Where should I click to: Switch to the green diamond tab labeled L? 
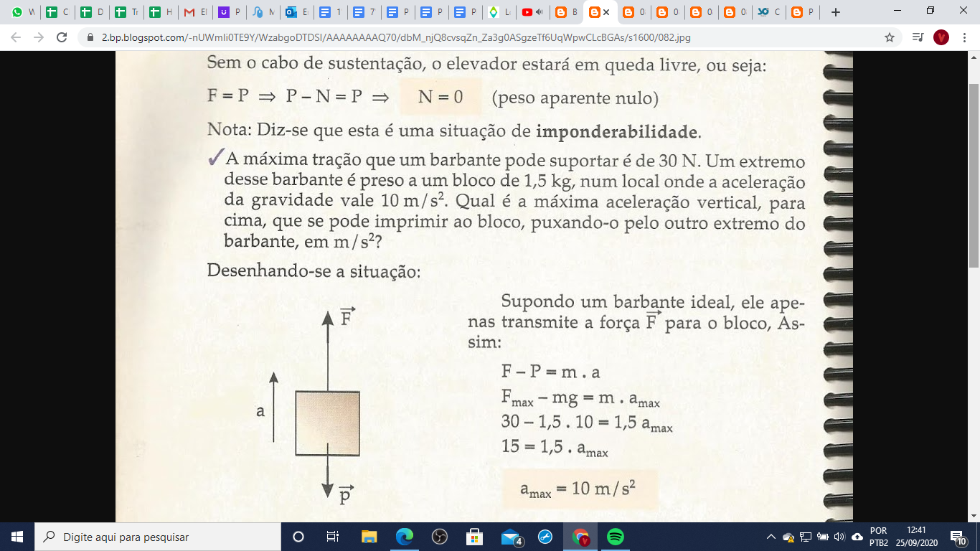tap(499, 12)
